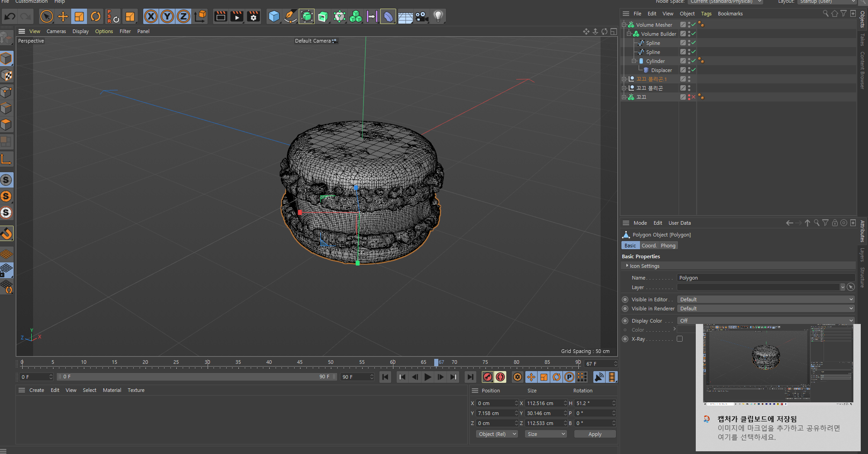Click the Bookmarks menu in Object Manager
The image size is (868, 454).
(x=730, y=14)
